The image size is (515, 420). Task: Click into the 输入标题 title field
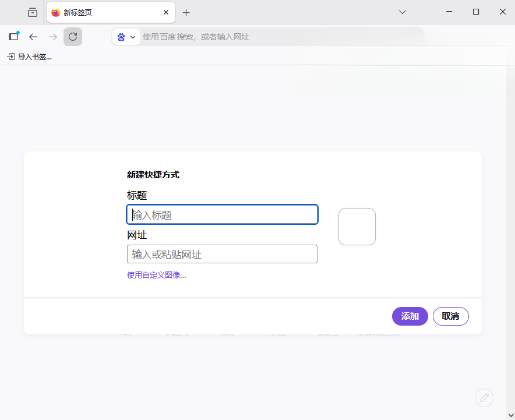point(222,214)
